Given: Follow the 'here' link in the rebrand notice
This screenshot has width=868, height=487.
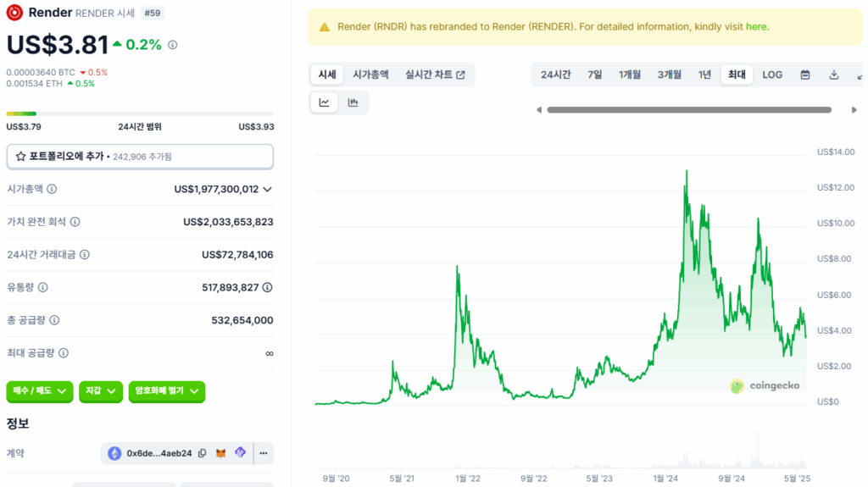Looking at the screenshot, I should coord(756,26).
